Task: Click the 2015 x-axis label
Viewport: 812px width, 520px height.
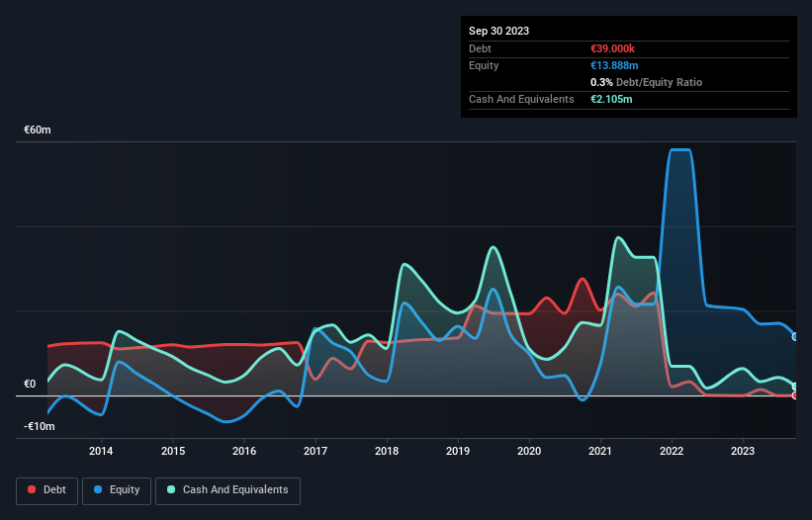Action: coord(173,451)
